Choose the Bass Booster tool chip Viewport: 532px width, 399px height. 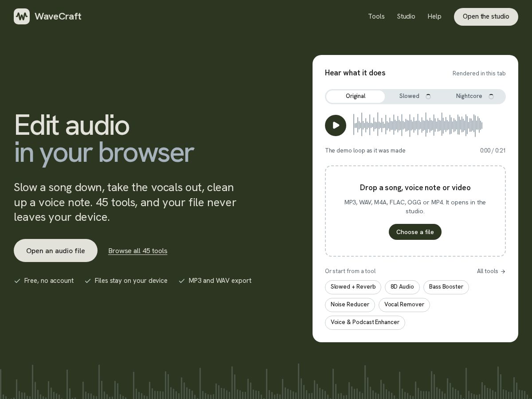pyautogui.click(x=446, y=287)
